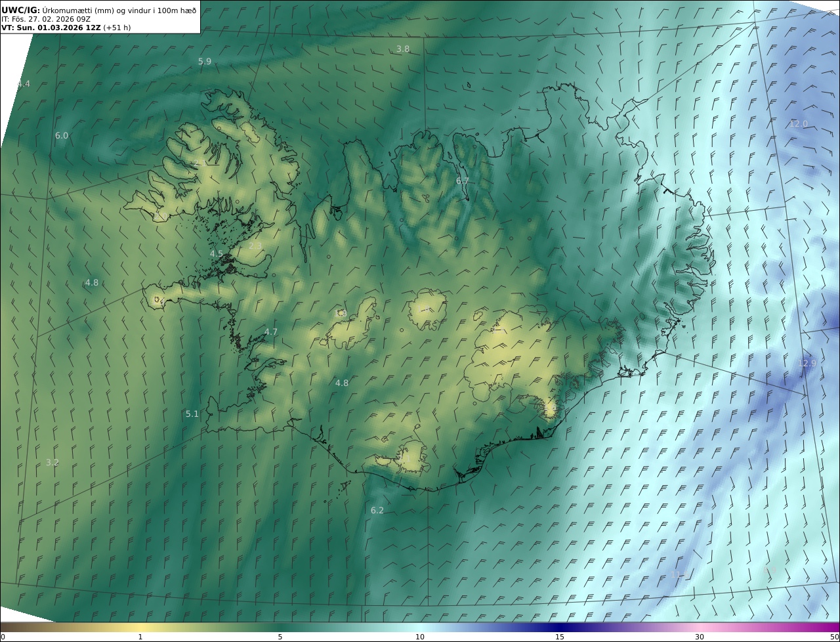
Task: Click the 6.2 value south of the coast
Action: tap(377, 510)
